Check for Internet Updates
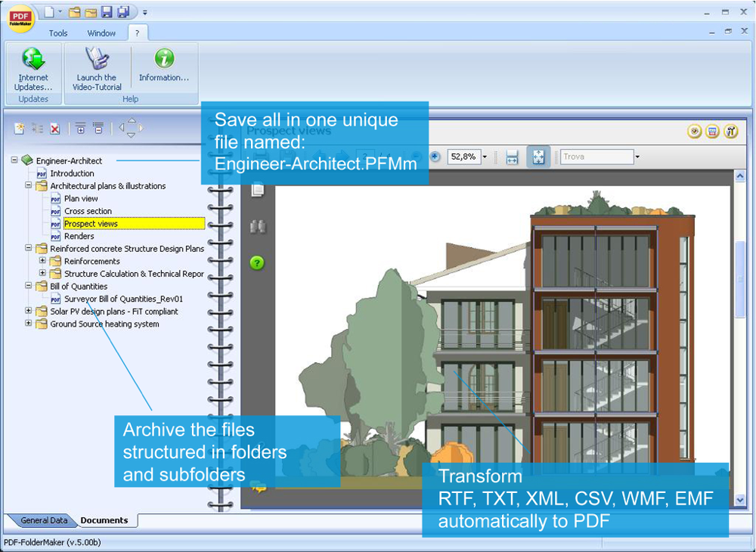 point(33,69)
